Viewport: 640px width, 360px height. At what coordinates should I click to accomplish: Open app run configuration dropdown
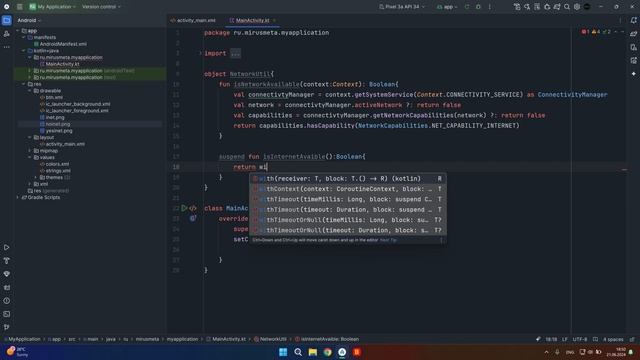(447, 7)
